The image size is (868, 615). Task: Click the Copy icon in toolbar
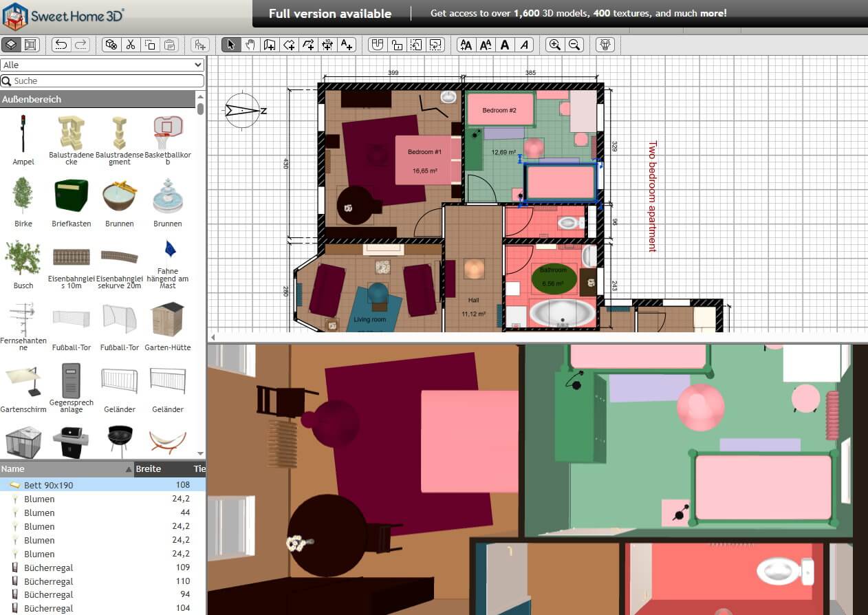pos(151,45)
